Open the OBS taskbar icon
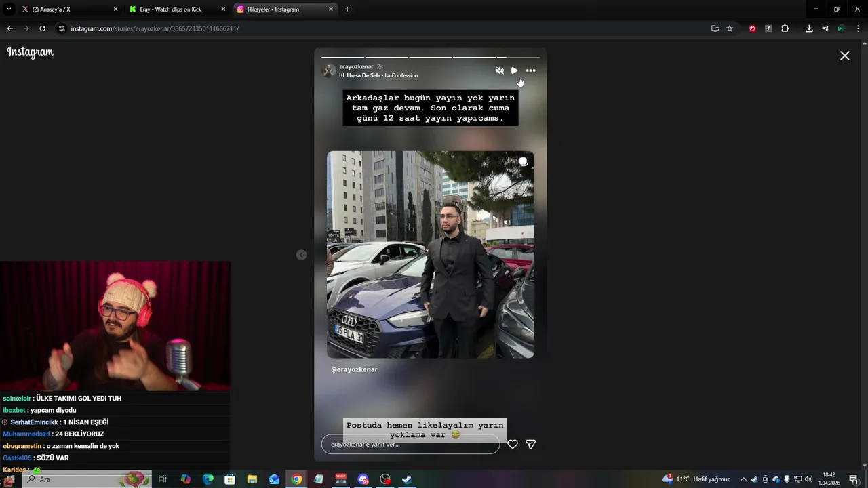The height and width of the screenshot is (488, 868). click(385, 479)
